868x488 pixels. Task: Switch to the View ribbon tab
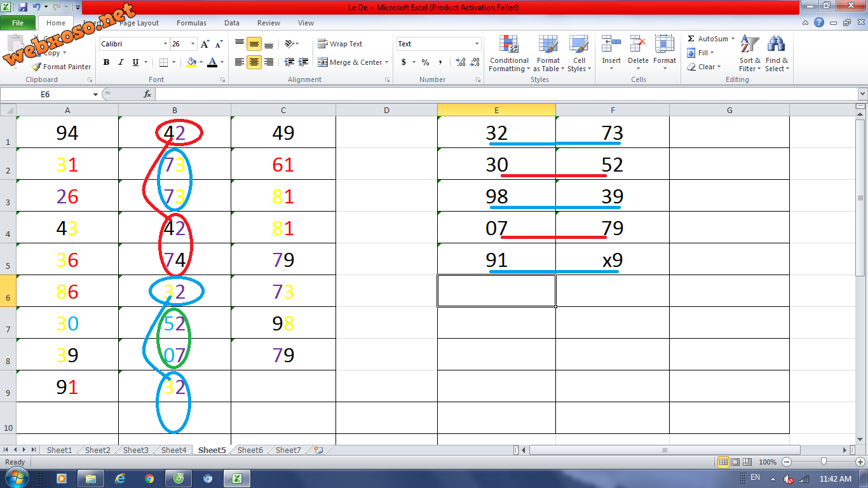pos(306,23)
